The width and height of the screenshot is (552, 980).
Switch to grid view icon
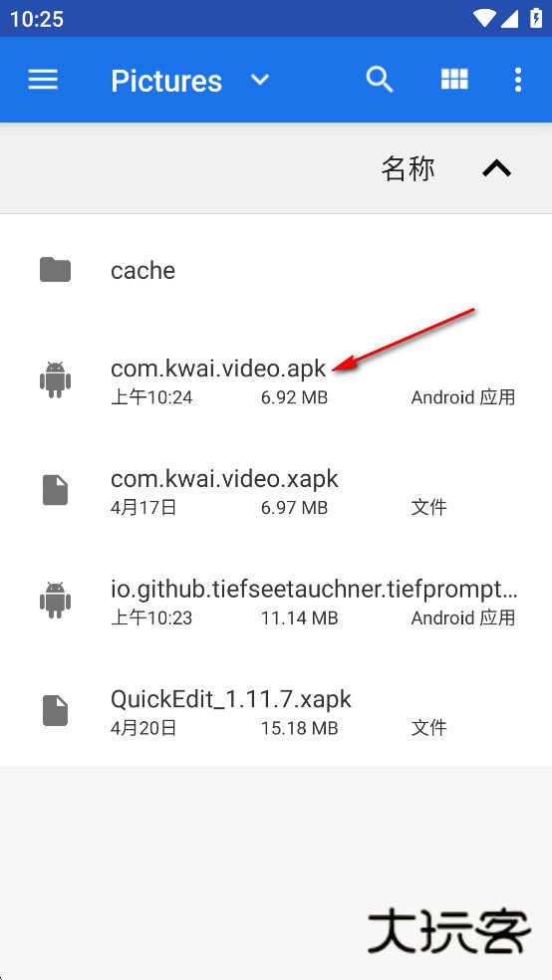pyautogui.click(x=454, y=80)
